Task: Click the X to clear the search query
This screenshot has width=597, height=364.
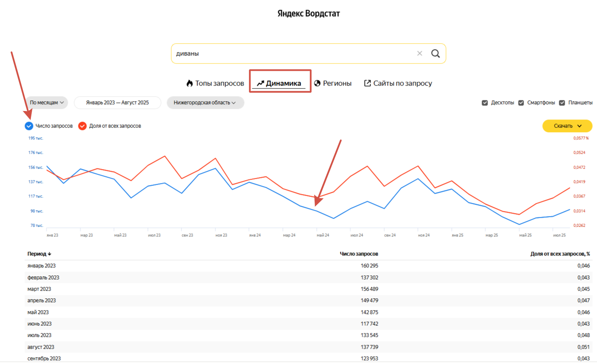Action: coord(420,53)
